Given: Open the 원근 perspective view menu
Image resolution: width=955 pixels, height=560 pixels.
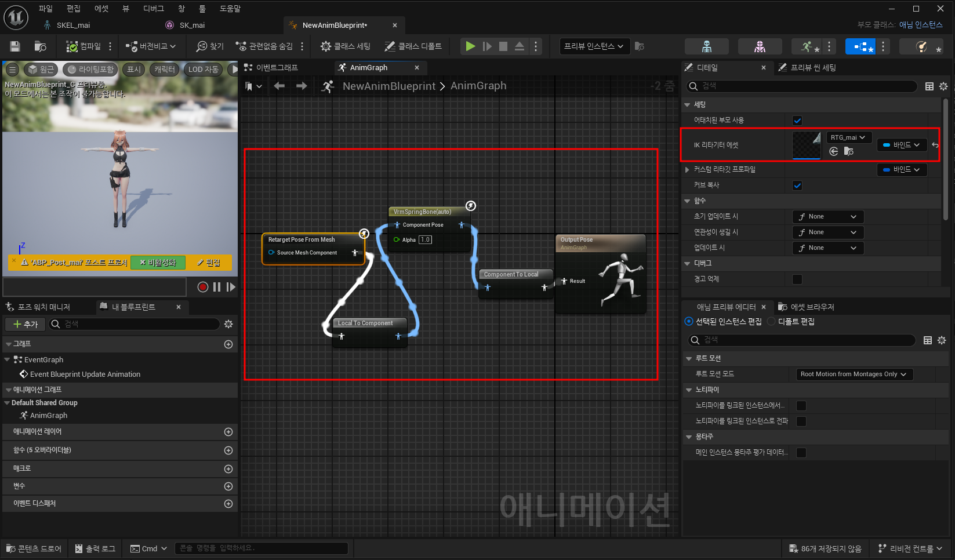Looking at the screenshot, I should pyautogui.click(x=41, y=70).
